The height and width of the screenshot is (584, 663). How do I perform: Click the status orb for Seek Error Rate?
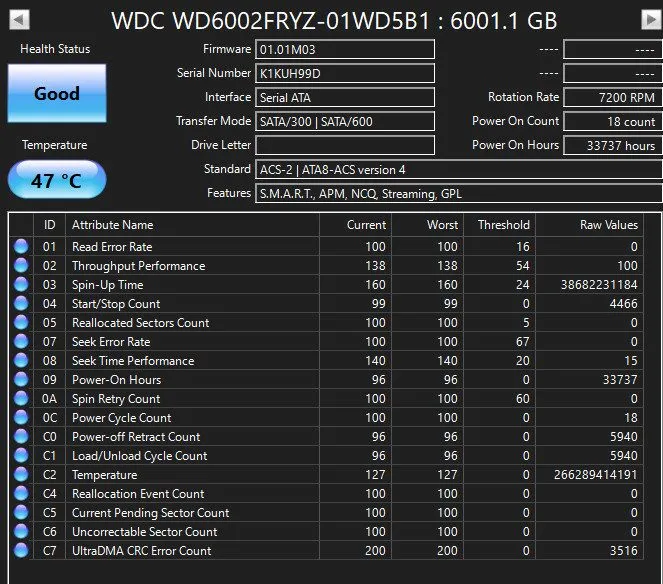coord(21,341)
